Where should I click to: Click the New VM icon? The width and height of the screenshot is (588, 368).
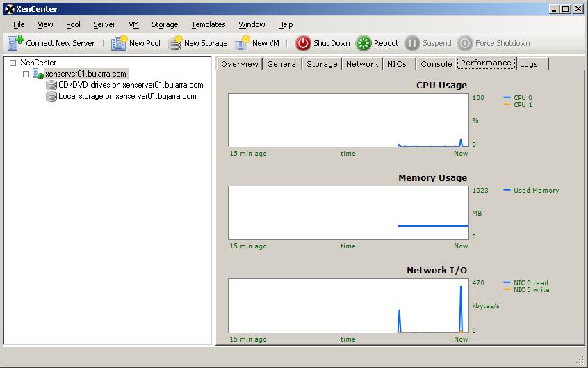click(x=242, y=43)
